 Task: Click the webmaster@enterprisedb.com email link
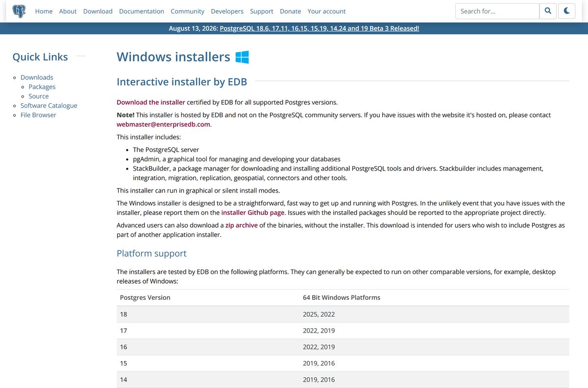point(163,124)
